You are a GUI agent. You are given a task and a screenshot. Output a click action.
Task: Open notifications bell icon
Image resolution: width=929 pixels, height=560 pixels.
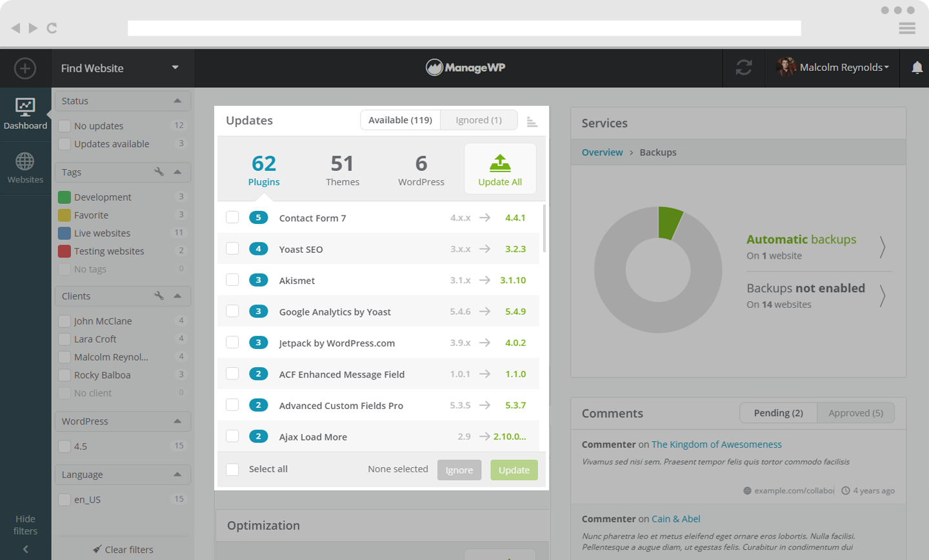pyautogui.click(x=917, y=68)
